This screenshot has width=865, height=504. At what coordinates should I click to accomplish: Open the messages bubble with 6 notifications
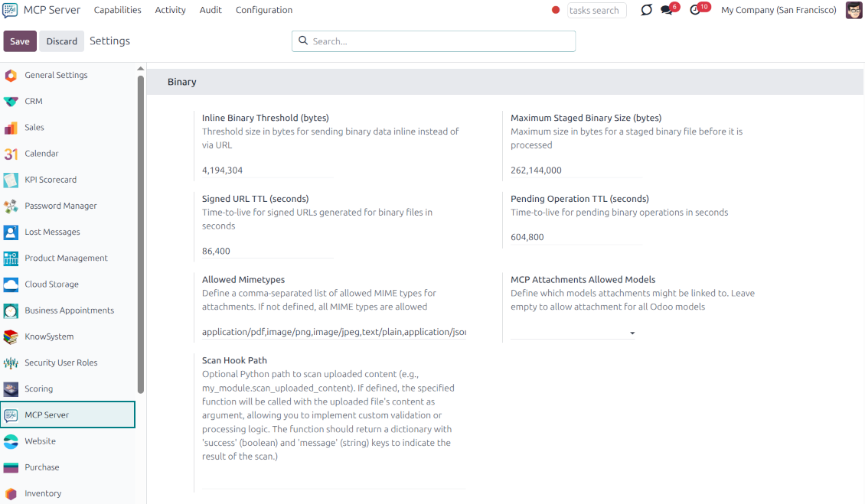[x=666, y=10]
